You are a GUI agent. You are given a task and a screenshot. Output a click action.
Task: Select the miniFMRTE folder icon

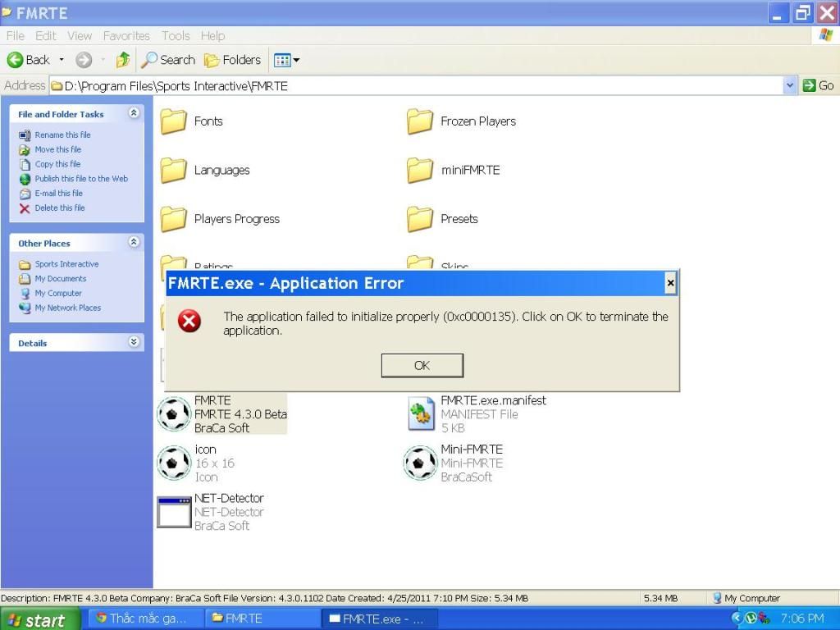click(x=420, y=171)
